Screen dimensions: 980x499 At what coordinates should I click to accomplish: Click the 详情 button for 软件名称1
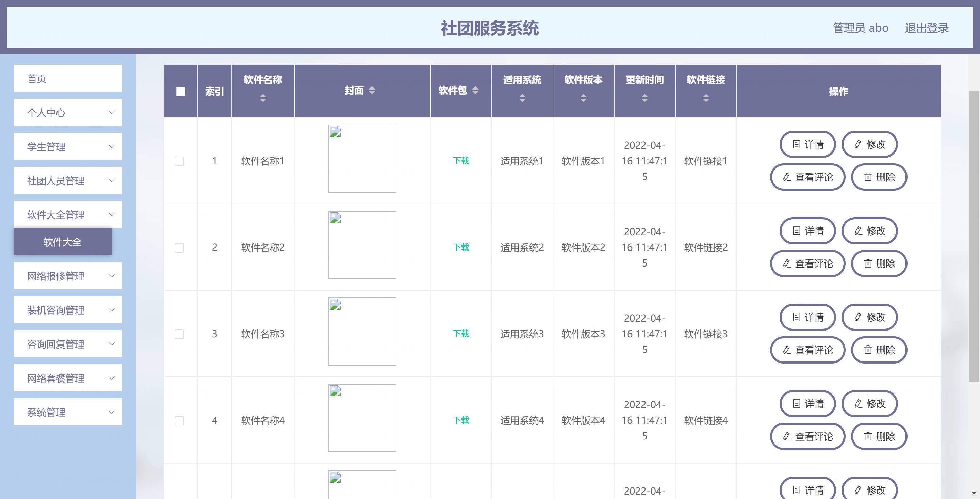(x=808, y=144)
